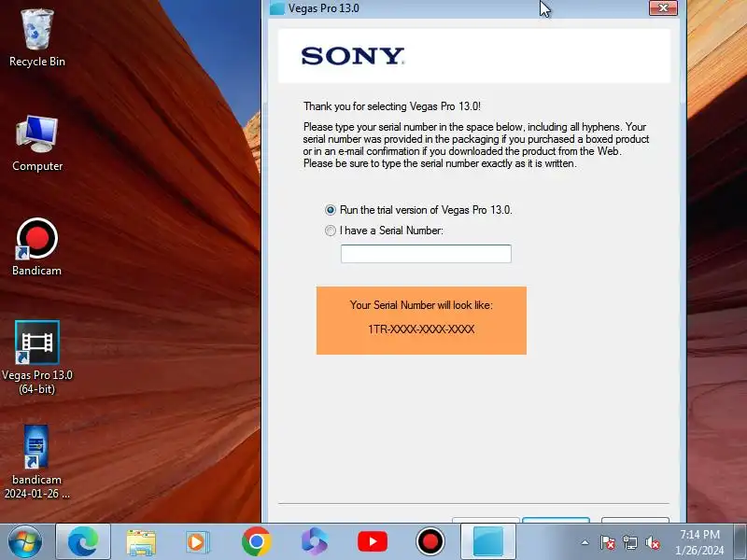Viewport: 747px width, 560px height.
Task: Click the muted volume tray icon
Action: tap(652, 542)
